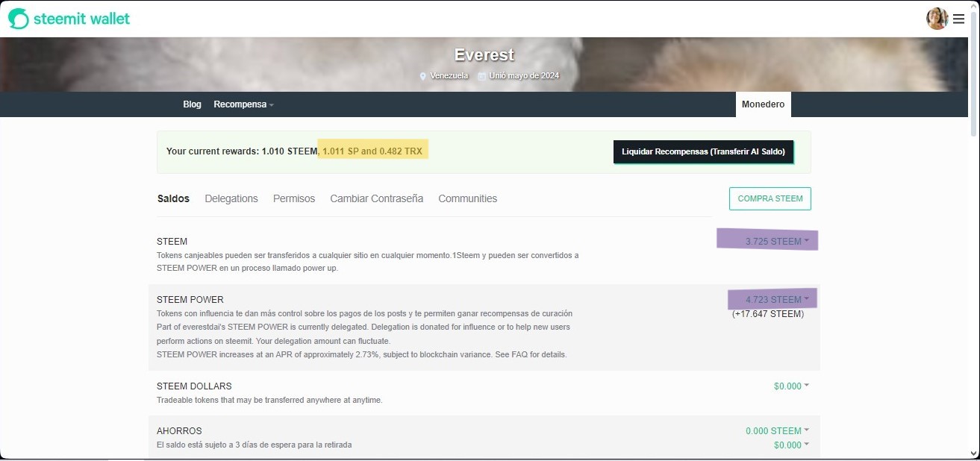
Task: Switch to the Saldos tab
Action: [173, 198]
